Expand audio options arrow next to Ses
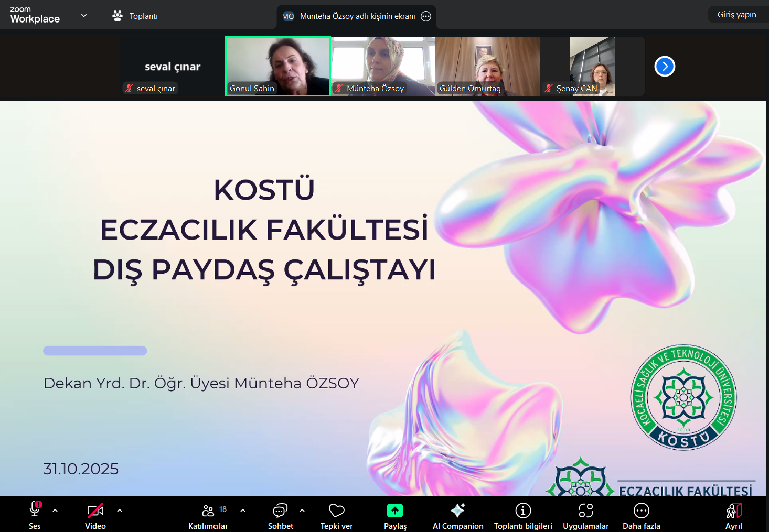Viewport: 769px width, 532px height. pyautogui.click(x=55, y=510)
